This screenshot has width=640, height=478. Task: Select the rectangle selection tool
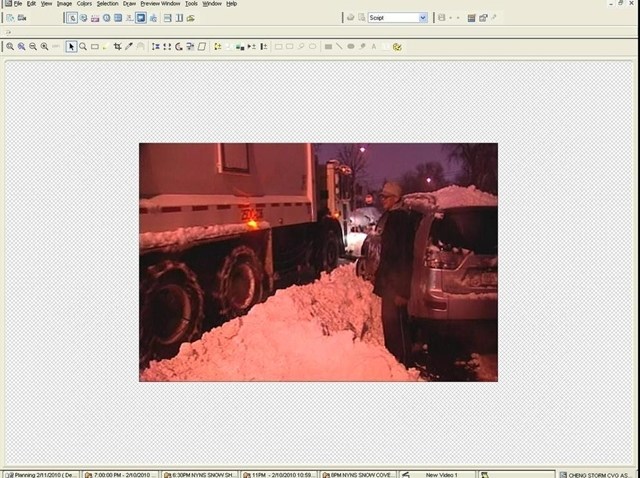tap(94, 47)
